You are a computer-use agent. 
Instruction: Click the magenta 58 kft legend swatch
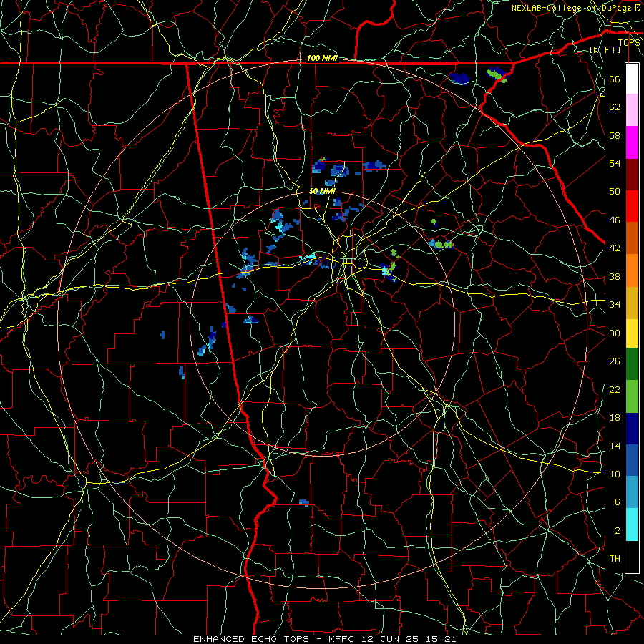[632, 142]
